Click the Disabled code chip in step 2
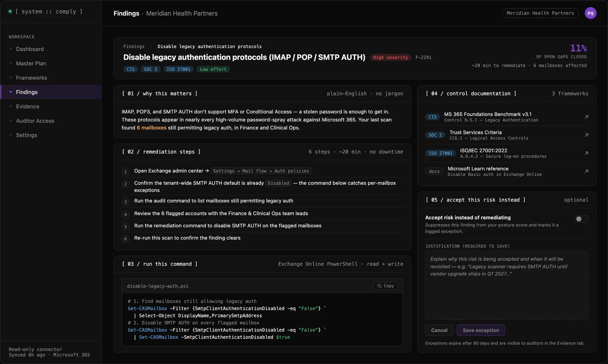The width and height of the screenshot is (608, 364). pyautogui.click(x=278, y=183)
